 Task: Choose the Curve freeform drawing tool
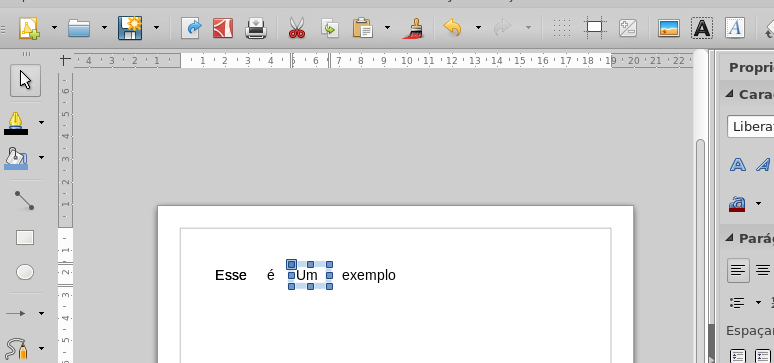[x=16, y=349]
